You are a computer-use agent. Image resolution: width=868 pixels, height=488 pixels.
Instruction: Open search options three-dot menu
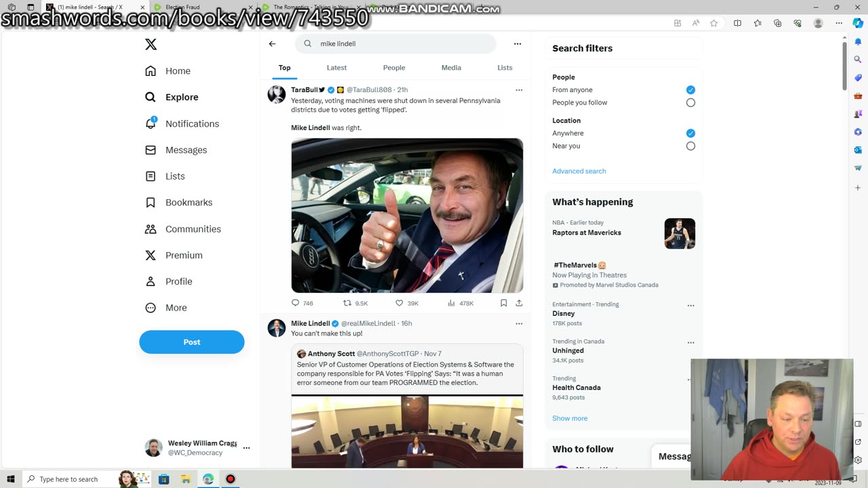coord(517,43)
